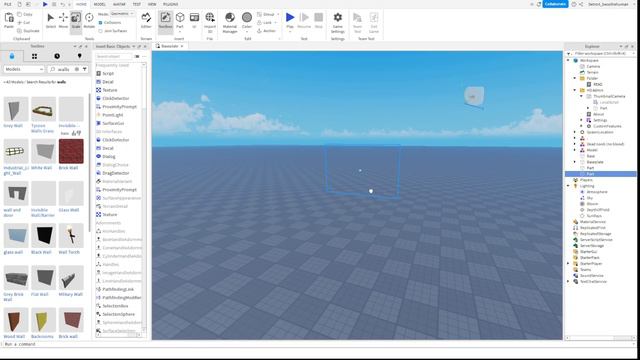Close the Baseplate viewport tab
640x360 pixels.
pyautogui.click(x=182, y=46)
